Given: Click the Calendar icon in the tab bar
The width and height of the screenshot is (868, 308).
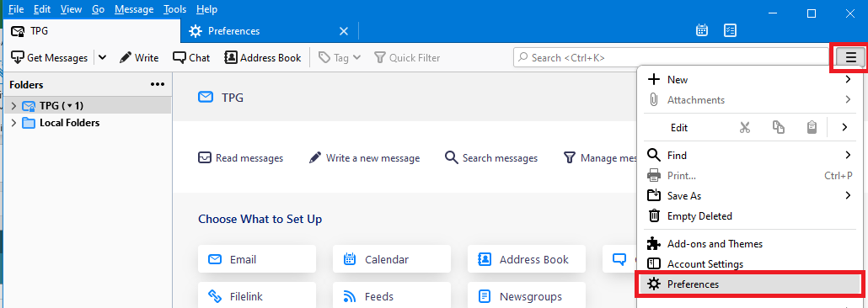Looking at the screenshot, I should point(702,30).
